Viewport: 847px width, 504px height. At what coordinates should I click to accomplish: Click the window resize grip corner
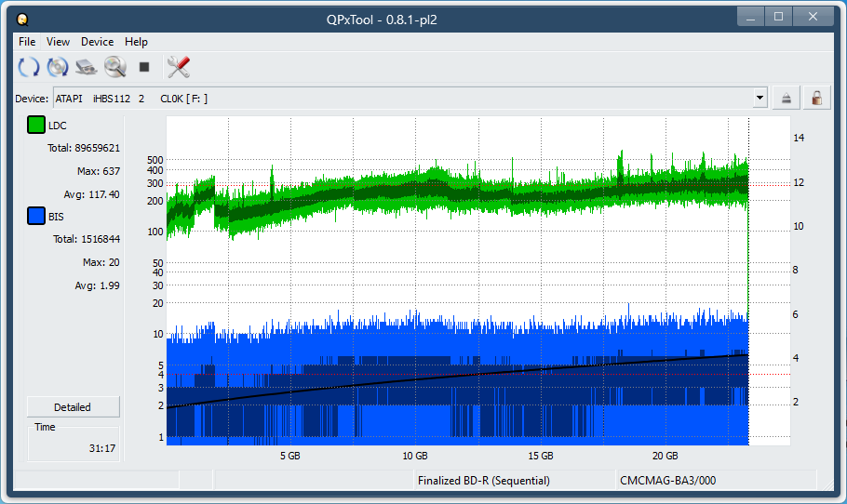click(x=827, y=484)
